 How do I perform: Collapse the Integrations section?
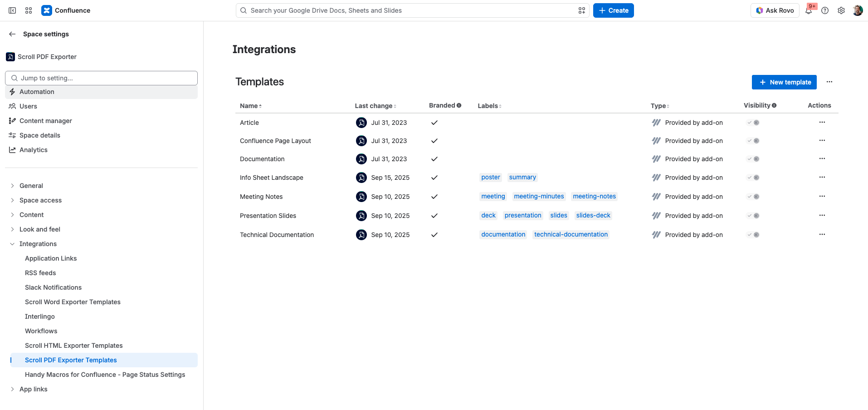(x=12, y=244)
